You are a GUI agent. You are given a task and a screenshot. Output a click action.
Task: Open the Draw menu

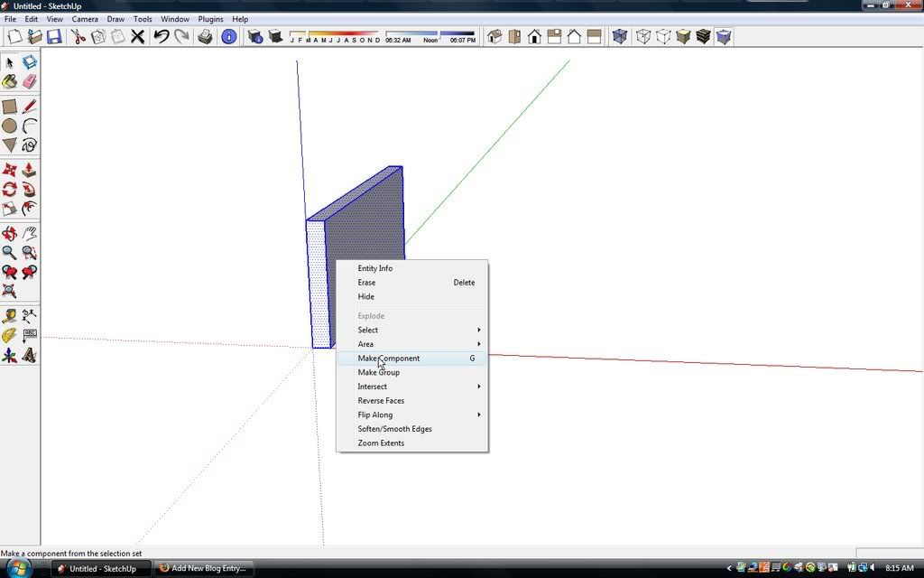coord(115,19)
